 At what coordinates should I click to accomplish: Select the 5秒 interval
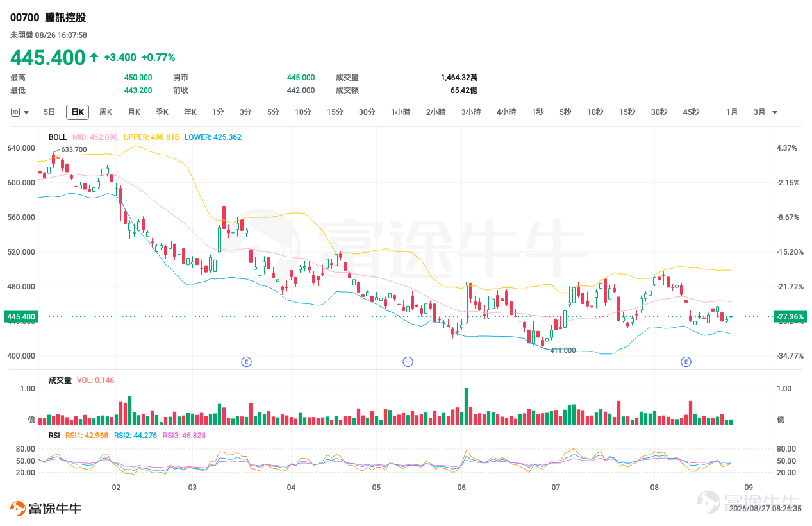(565, 112)
